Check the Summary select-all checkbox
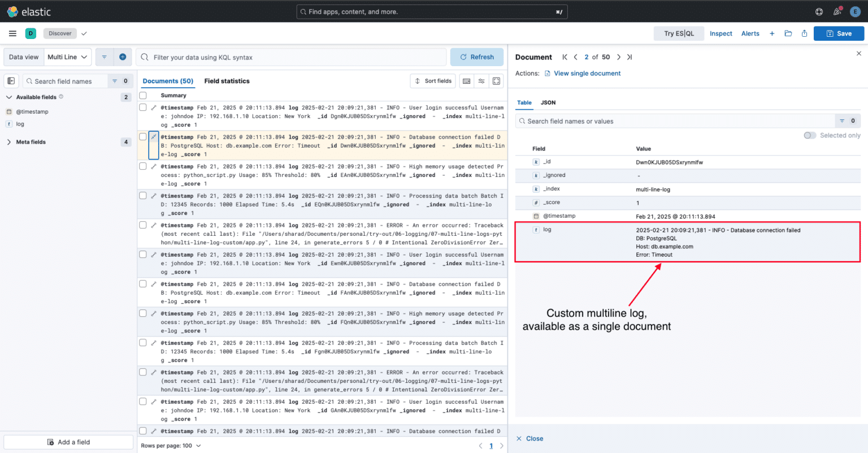 pos(143,96)
